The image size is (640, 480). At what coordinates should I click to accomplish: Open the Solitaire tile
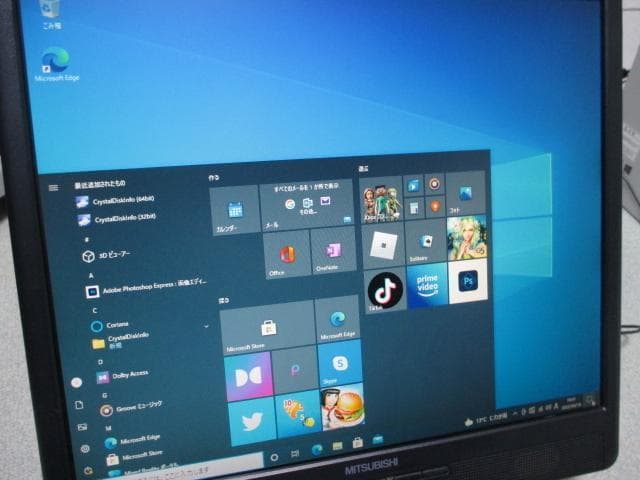(x=425, y=242)
